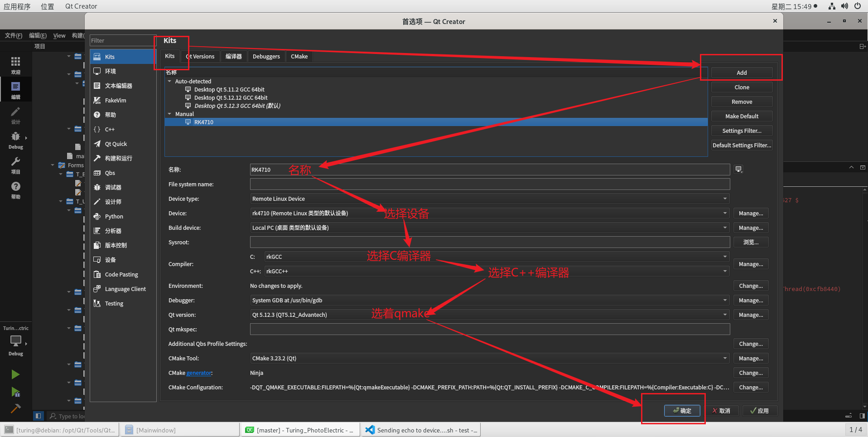Open the Device type dropdown
This screenshot has height=437, width=868.
coord(490,199)
